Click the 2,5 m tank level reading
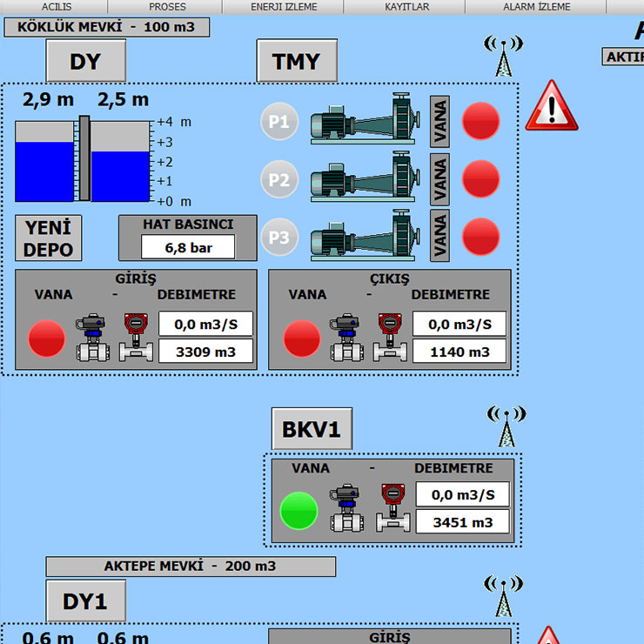Screen dimensions: 644x644 124,100
